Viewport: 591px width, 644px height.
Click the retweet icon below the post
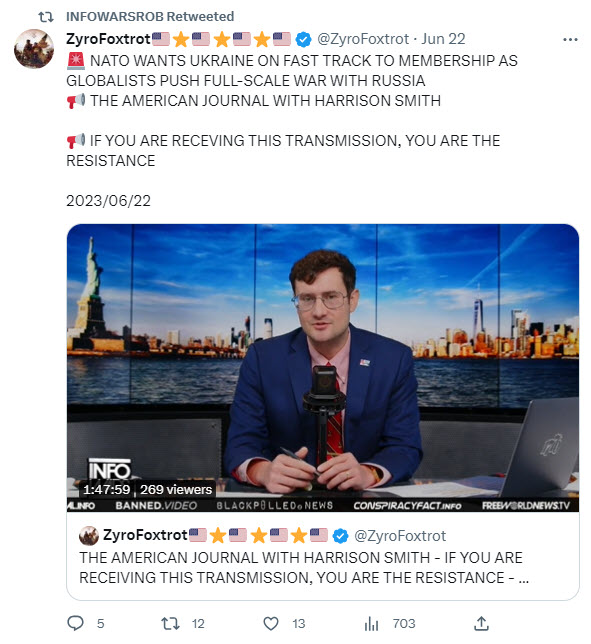170,623
